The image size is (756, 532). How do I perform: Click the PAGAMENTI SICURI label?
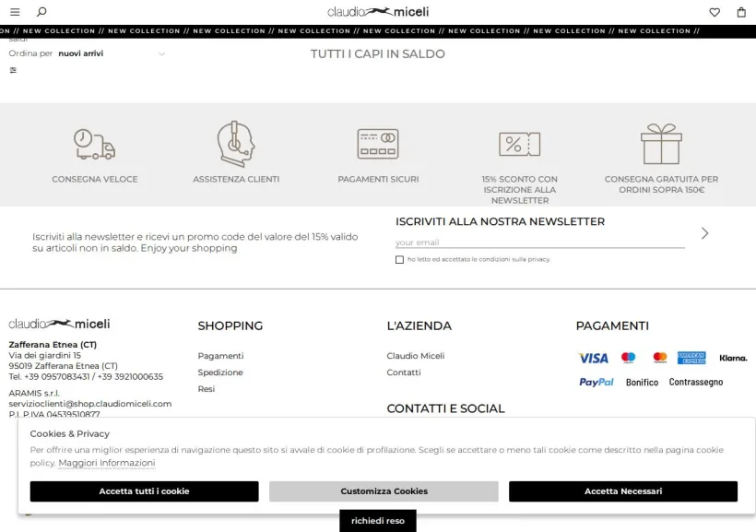(378, 179)
